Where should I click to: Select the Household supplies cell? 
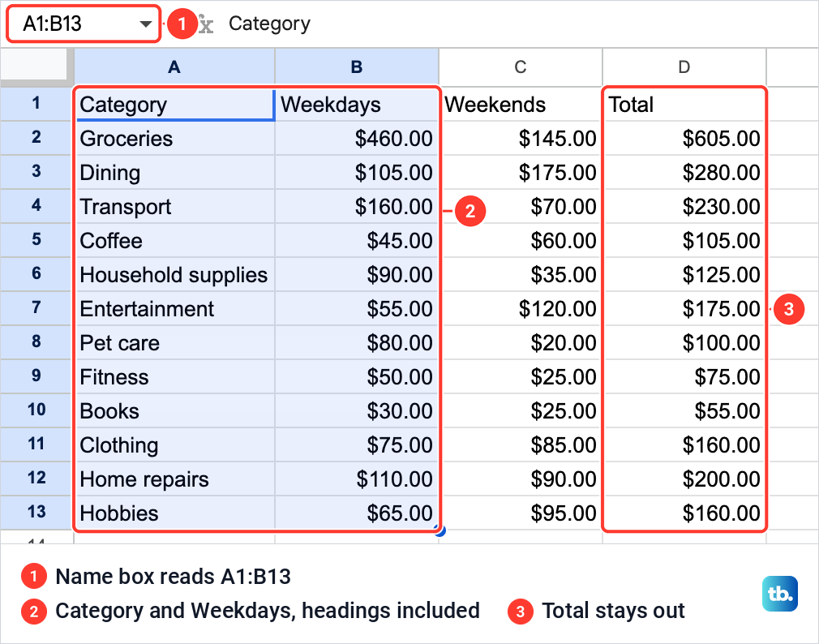[174, 275]
